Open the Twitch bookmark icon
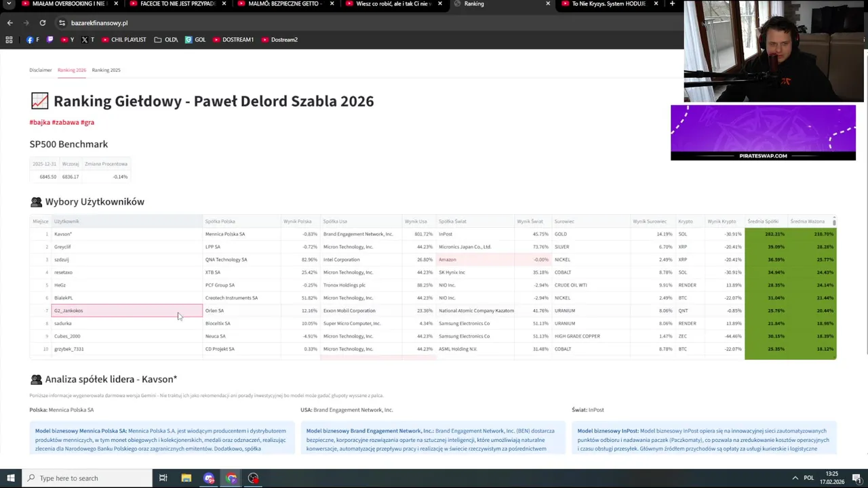Screen dimensions: 868x488 click(x=50, y=39)
